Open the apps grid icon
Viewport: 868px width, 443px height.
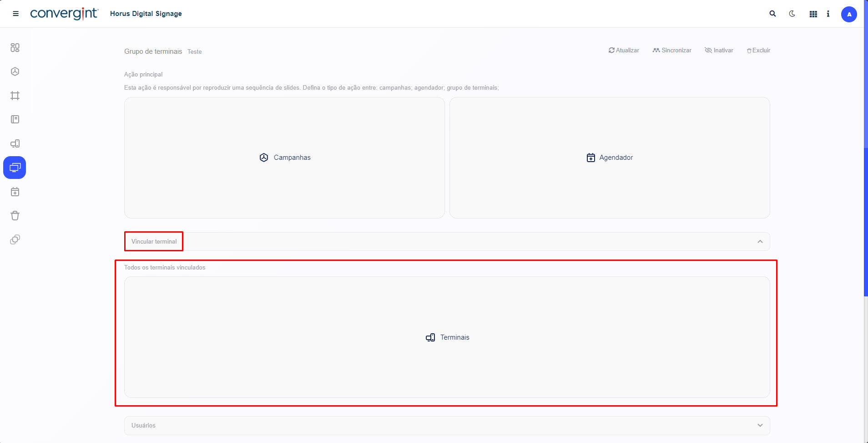coord(813,14)
